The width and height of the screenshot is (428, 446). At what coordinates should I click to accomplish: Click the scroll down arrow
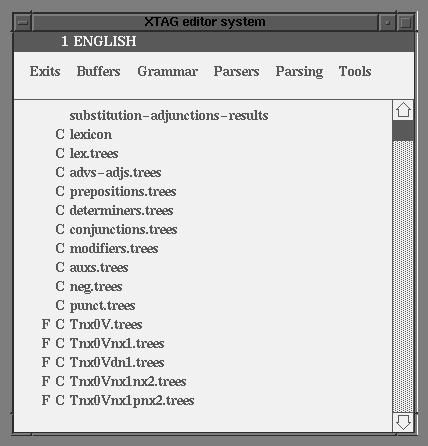(403, 422)
